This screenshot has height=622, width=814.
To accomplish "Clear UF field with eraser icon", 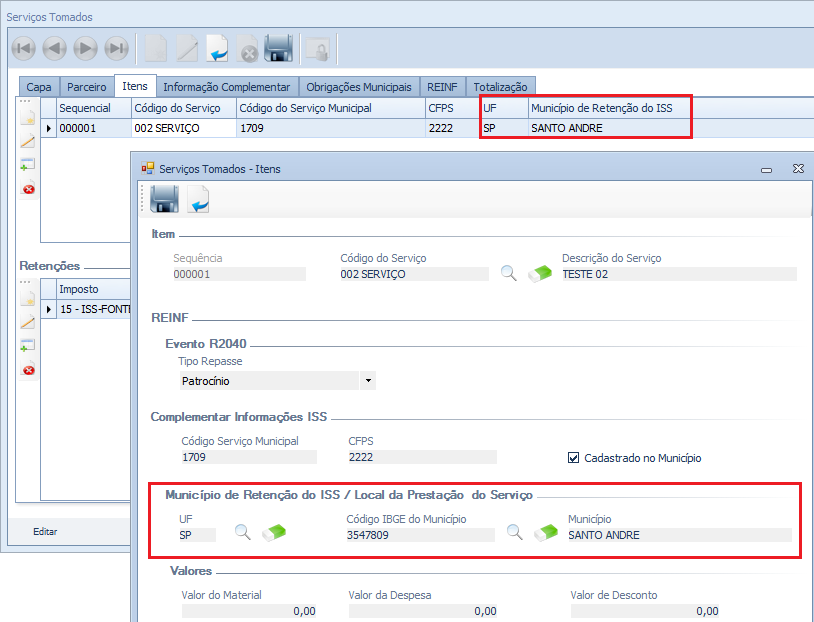I will coord(274,533).
